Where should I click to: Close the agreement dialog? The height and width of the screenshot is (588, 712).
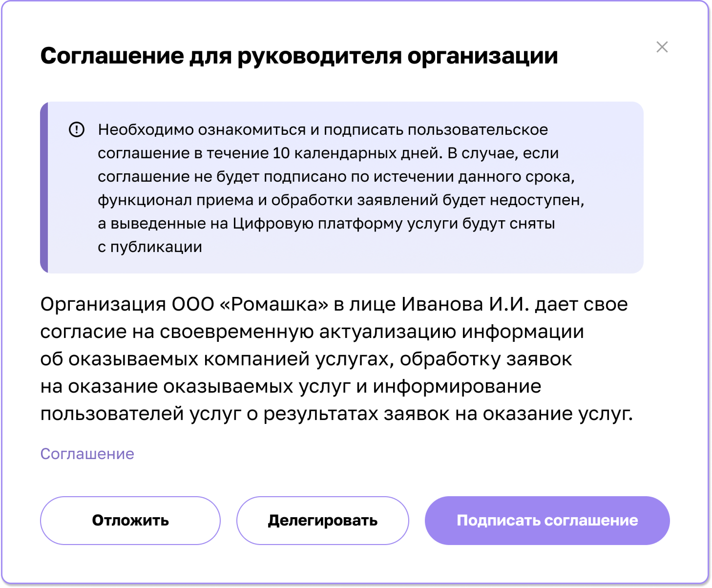(662, 47)
